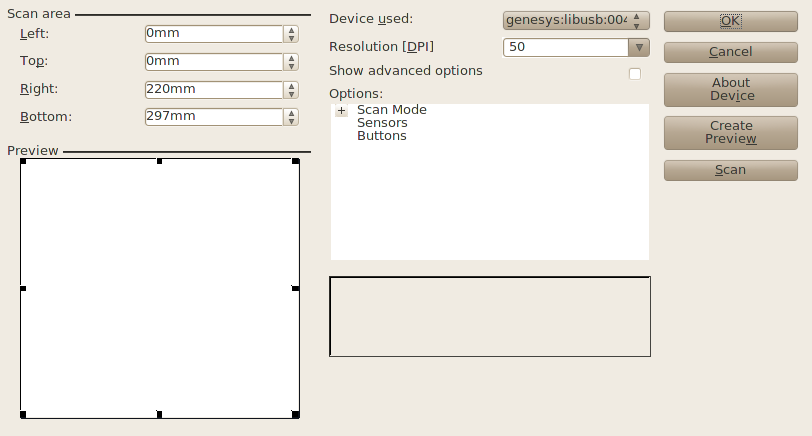Viewport: 812px width, 436px height.
Task: Click the top-center preview selection handle
Action: pyautogui.click(x=160, y=162)
